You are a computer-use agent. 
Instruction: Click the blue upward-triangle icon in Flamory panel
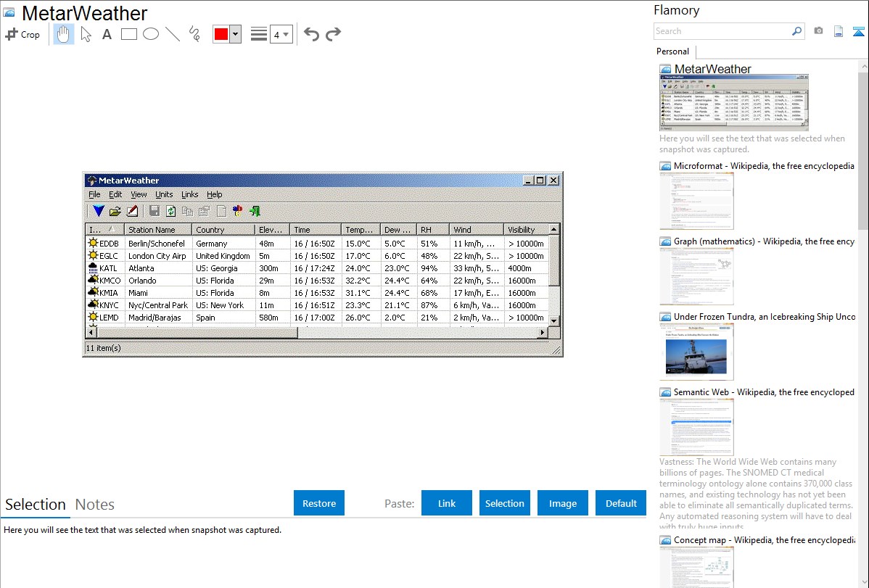[x=858, y=32]
